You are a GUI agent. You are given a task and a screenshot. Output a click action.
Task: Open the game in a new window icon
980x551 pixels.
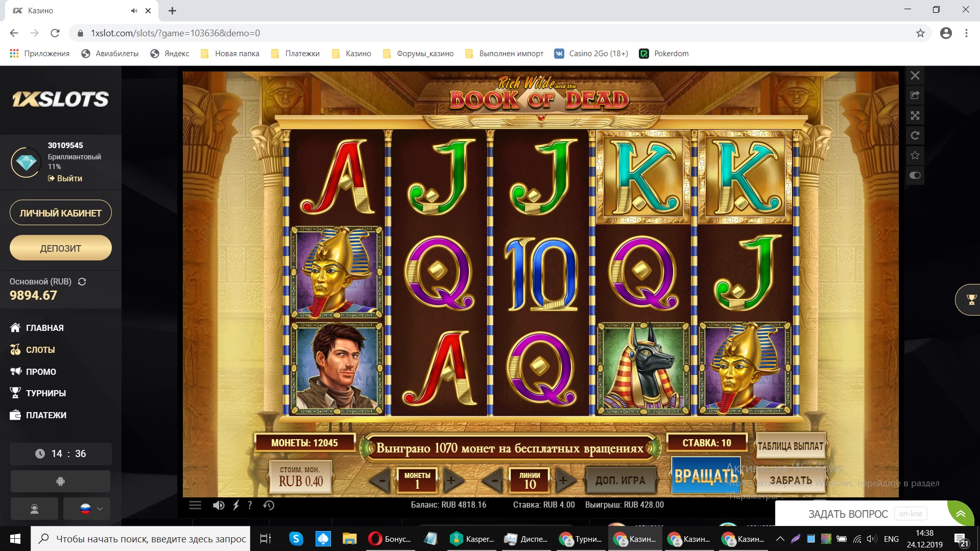coord(915,95)
